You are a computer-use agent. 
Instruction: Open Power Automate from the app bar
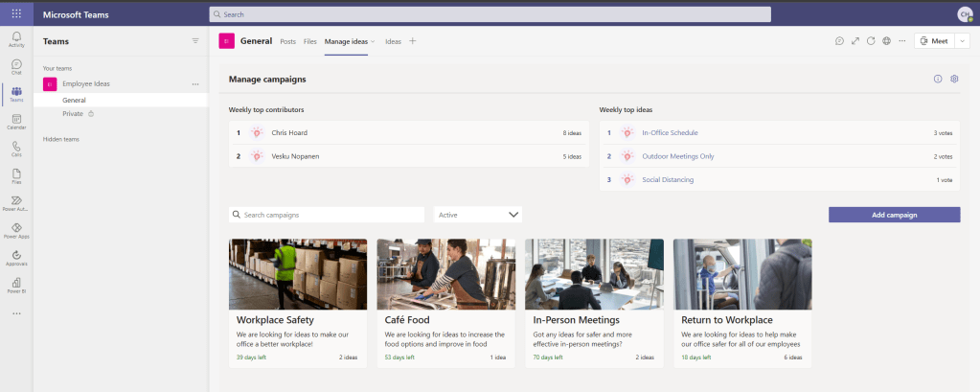click(16, 202)
